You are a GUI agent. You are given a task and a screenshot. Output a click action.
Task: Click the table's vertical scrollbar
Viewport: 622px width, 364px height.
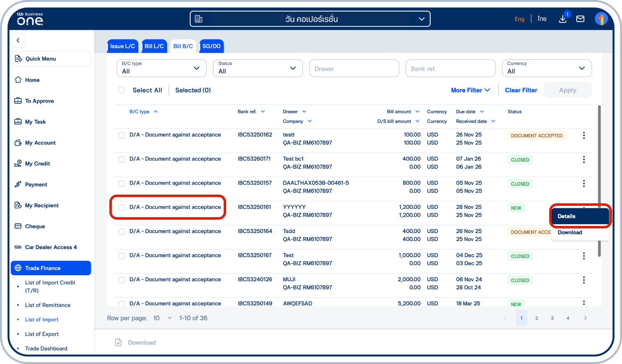coord(599,180)
